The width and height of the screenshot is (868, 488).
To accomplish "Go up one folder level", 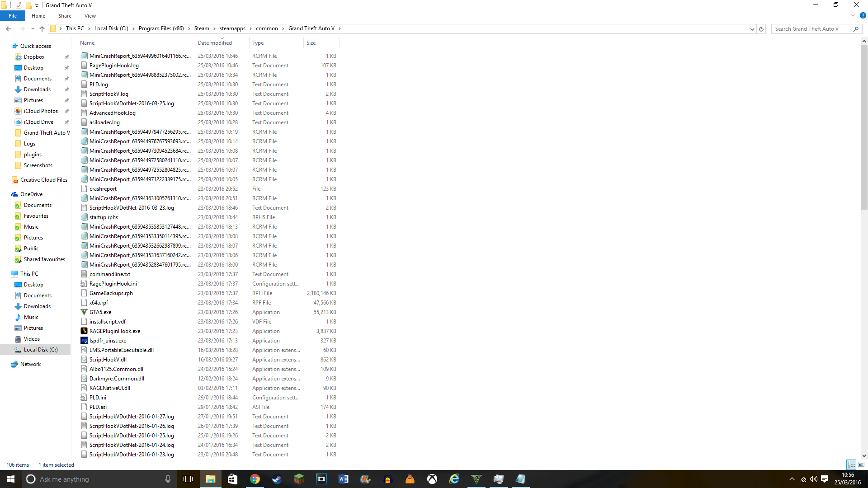I will [x=42, y=29].
